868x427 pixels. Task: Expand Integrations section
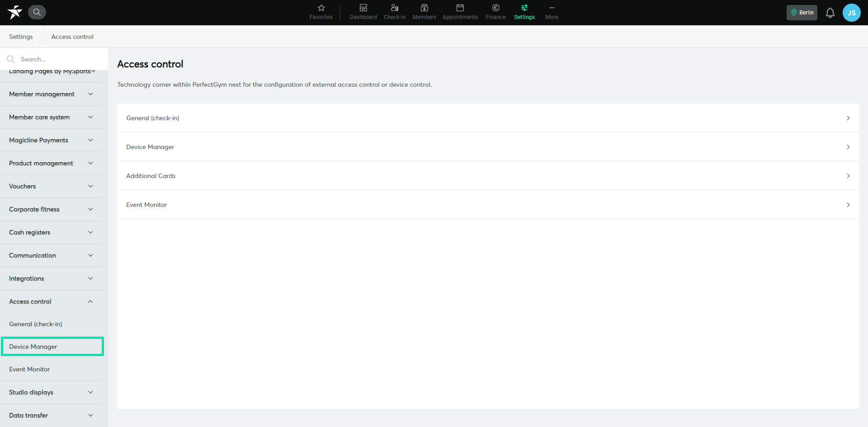point(51,278)
